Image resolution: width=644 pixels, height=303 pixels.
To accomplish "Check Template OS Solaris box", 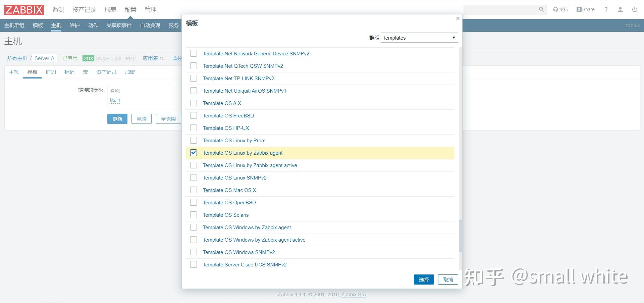I will pyautogui.click(x=194, y=215).
